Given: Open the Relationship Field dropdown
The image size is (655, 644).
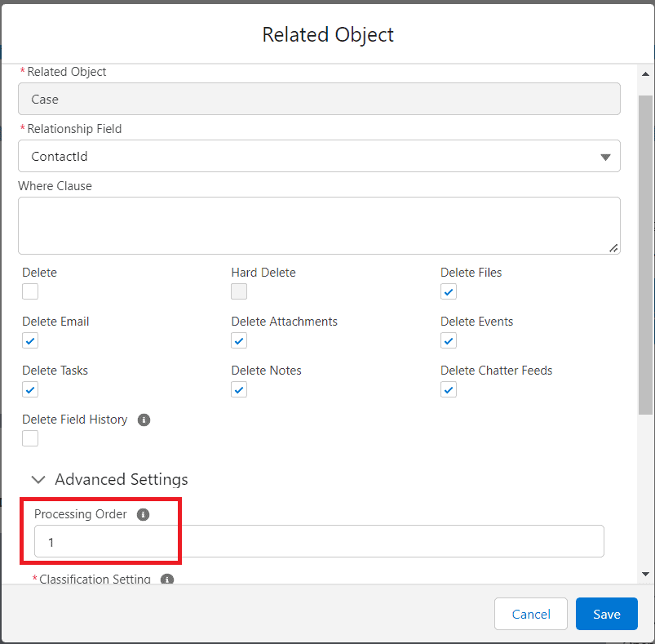Looking at the screenshot, I should (x=319, y=156).
